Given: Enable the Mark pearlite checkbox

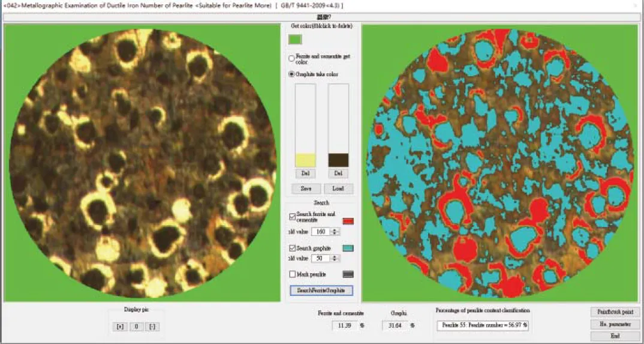Looking at the screenshot, I should coord(293,274).
